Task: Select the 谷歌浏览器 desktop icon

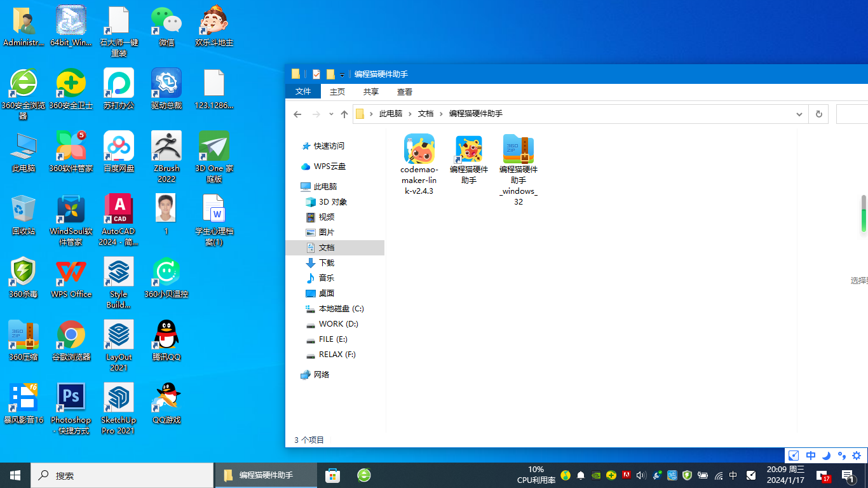Action: (71, 341)
